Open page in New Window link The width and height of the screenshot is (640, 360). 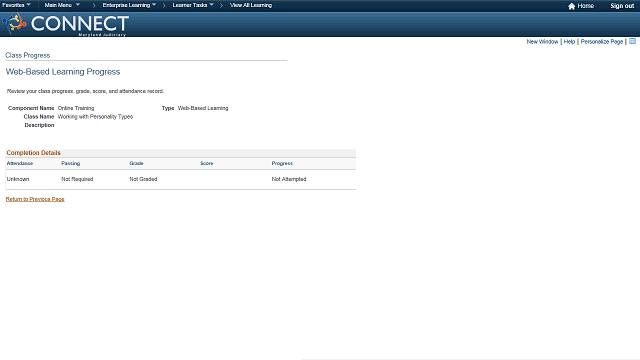(542, 42)
